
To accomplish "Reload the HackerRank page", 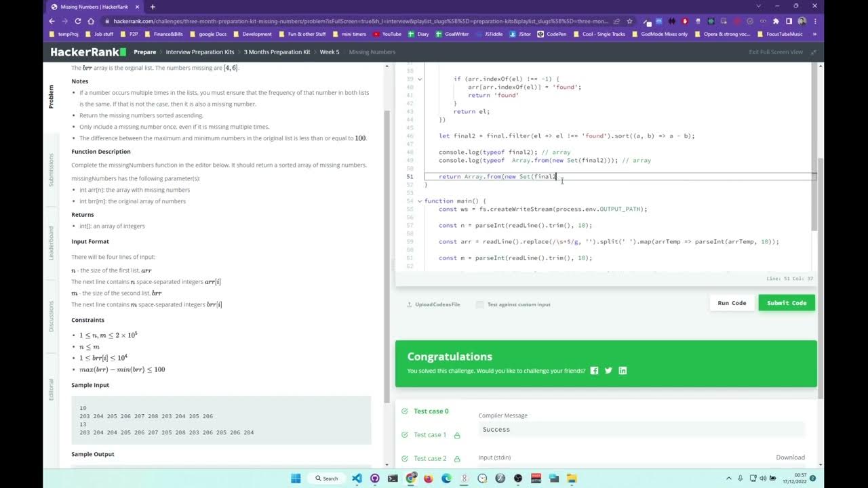I will point(78,21).
